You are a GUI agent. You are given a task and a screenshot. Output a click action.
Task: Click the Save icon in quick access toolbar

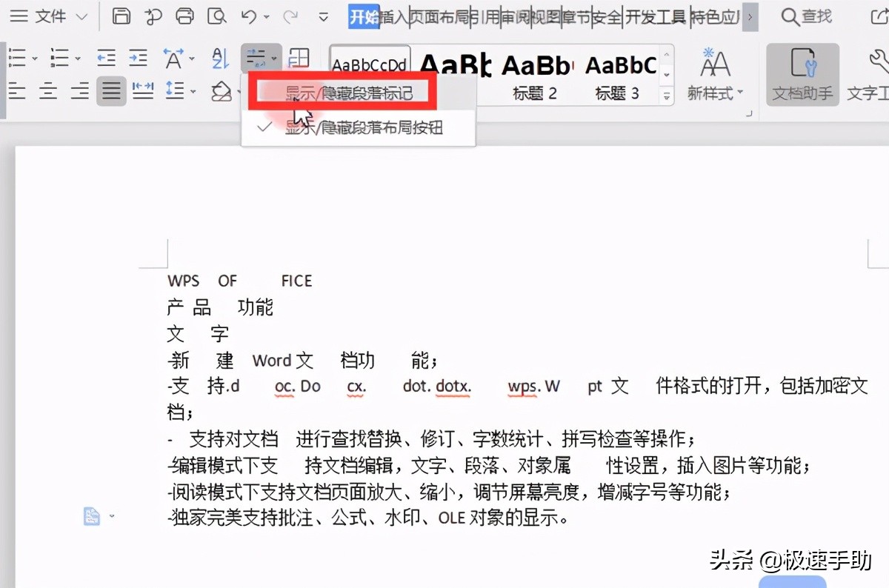(121, 16)
